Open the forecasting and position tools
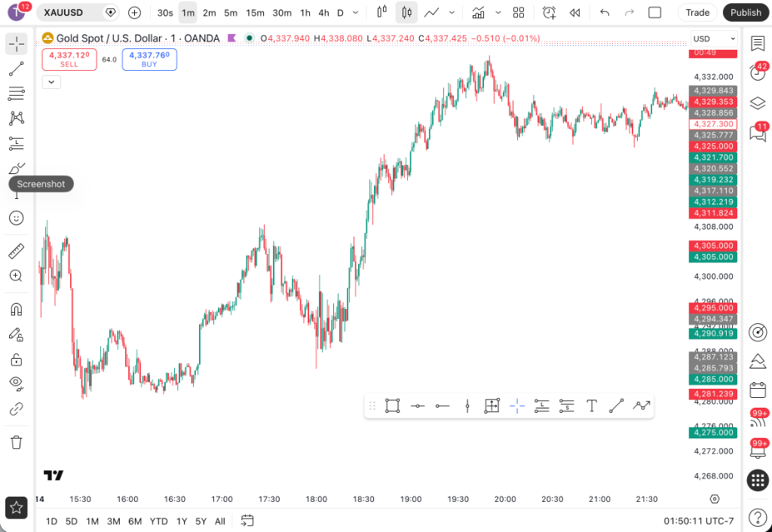Image resolution: width=772 pixels, height=532 pixels. tap(17, 144)
